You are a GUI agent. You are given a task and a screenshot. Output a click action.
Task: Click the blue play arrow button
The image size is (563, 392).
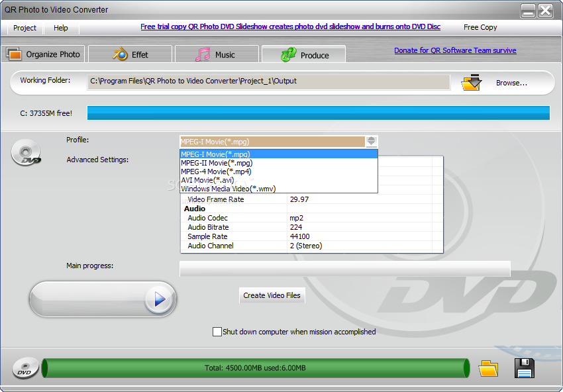point(160,299)
